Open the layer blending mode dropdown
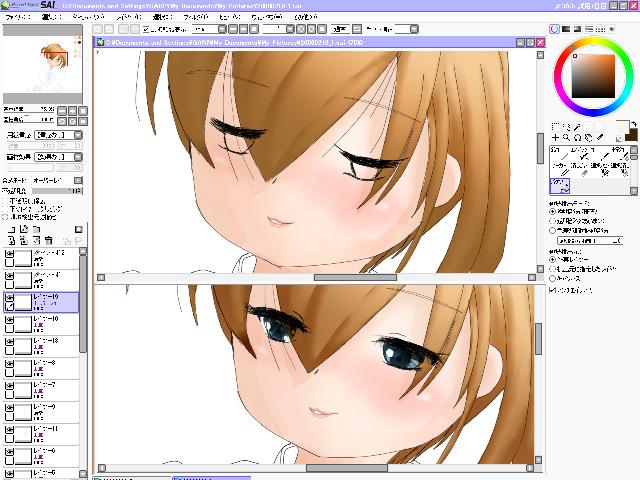This screenshot has height=480, width=640. coord(78,180)
